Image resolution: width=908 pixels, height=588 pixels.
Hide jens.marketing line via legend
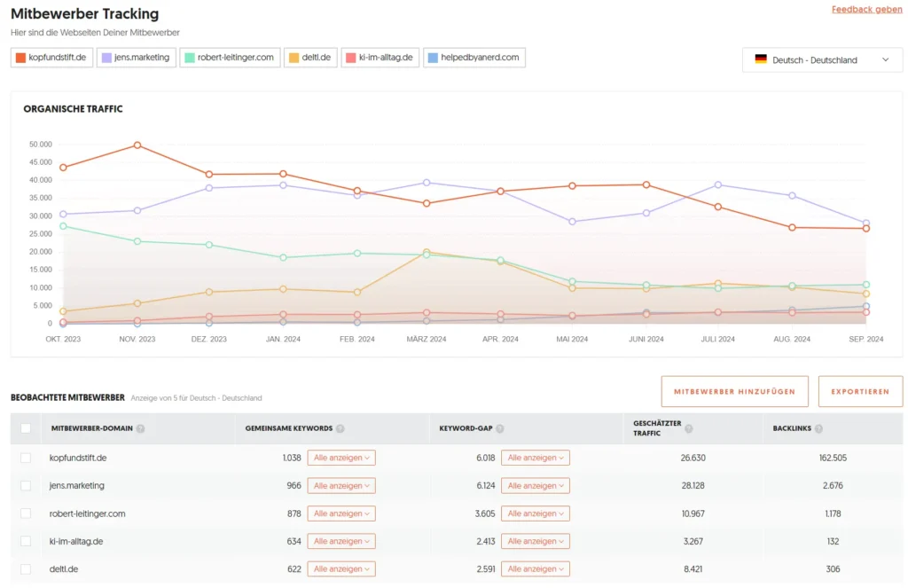tap(136, 58)
